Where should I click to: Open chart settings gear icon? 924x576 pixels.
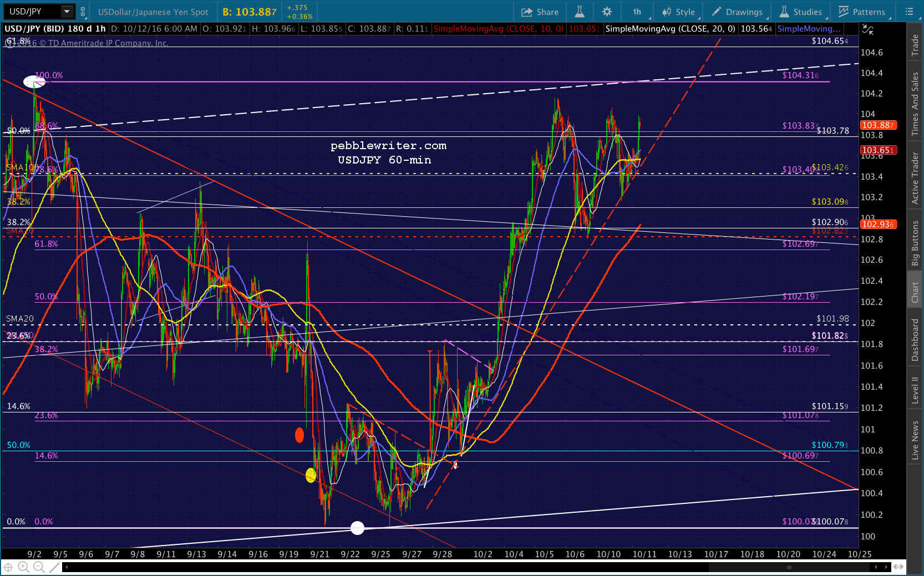(607, 12)
